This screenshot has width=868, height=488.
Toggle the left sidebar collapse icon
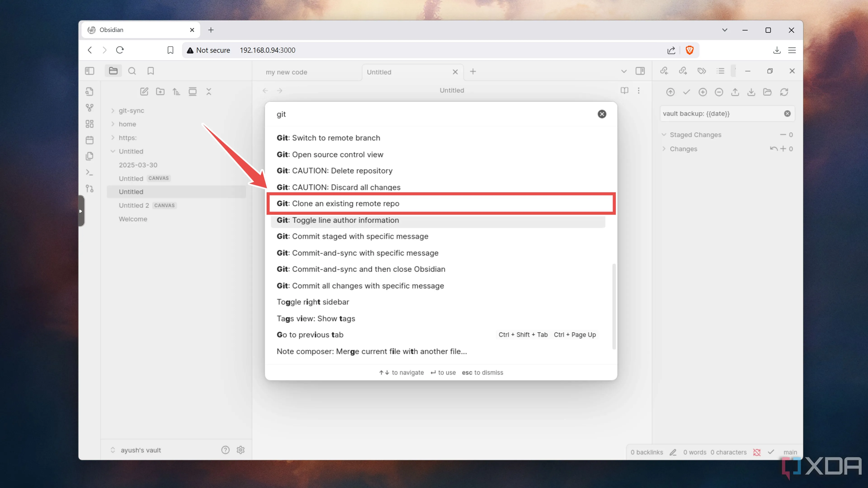90,71
